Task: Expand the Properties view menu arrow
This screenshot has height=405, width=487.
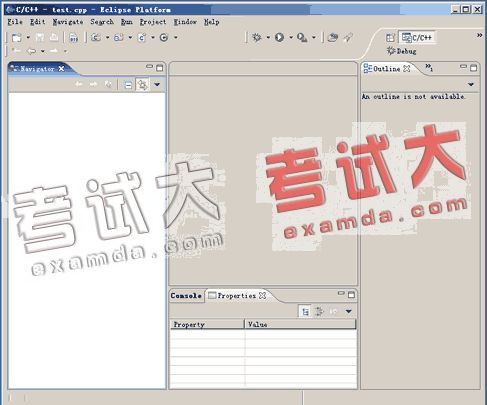Action: coord(349,311)
